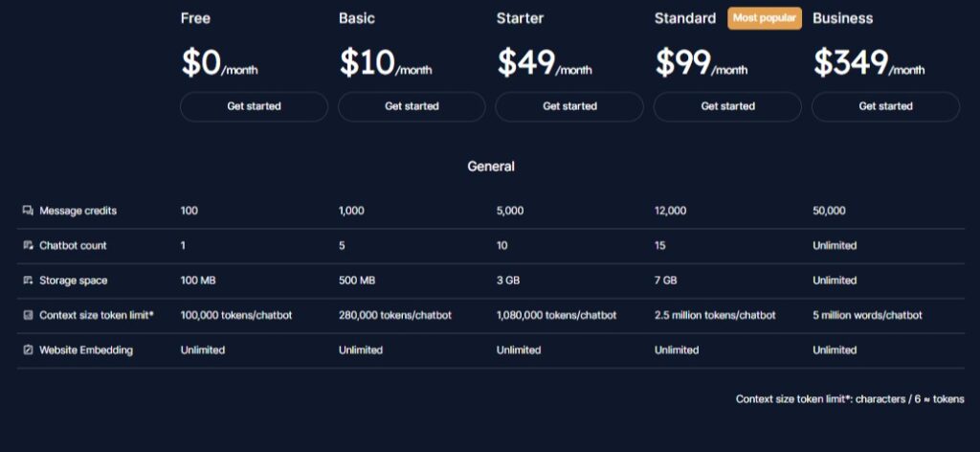Click the General section heading
This screenshot has width=980, height=452.
(490, 167)
